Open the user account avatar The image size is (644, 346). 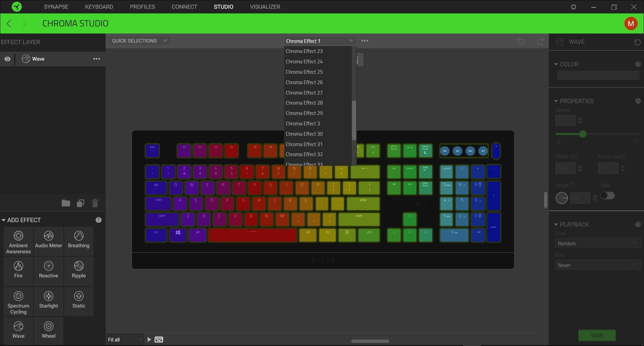pyautogui.click(x=631, y=23)
